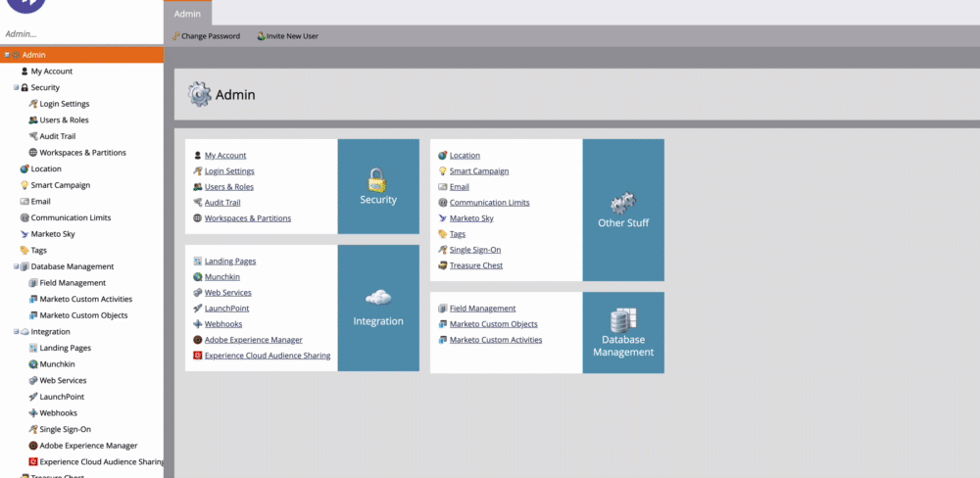Click Change Password in the toolbar
This screenshot has height=478, width=980.
[x=206, y=36]
